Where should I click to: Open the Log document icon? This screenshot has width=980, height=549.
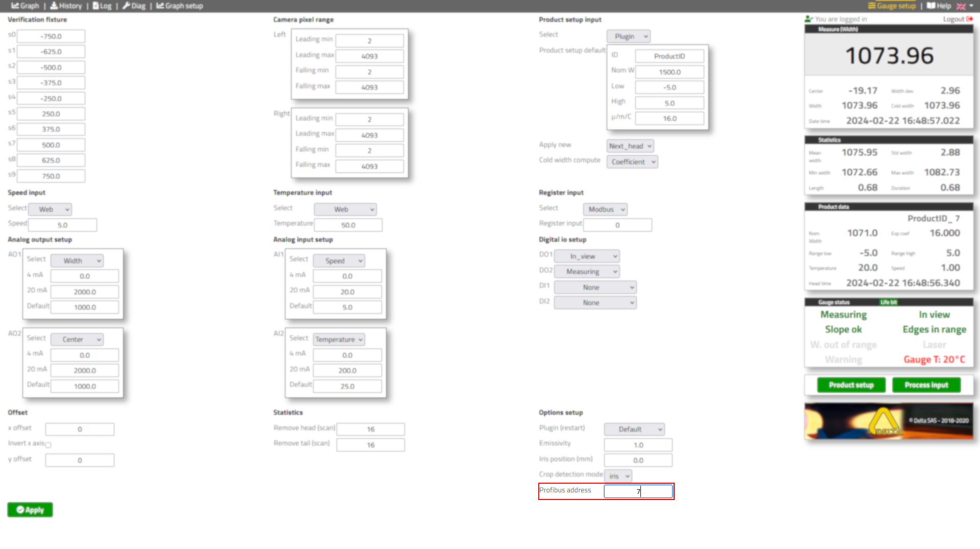(x=95, y=6)
